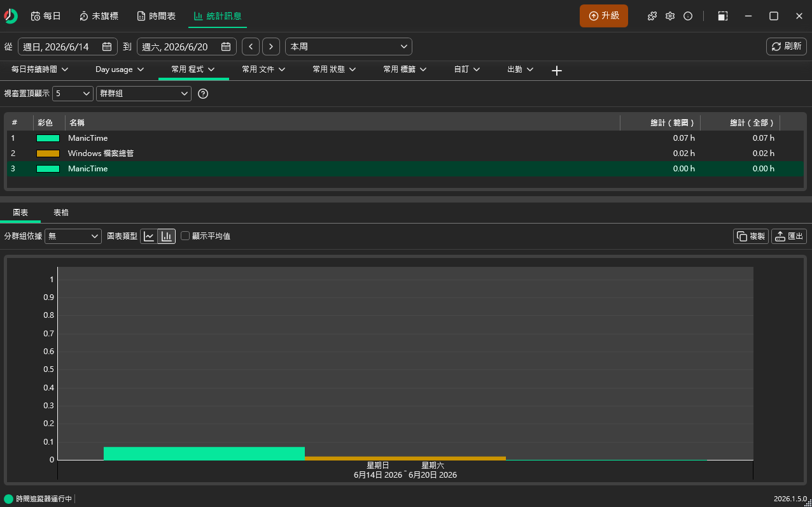The width and height of the screenshot is (812, 507).
Task: Click the info circle icon
Action: (688, 16)
